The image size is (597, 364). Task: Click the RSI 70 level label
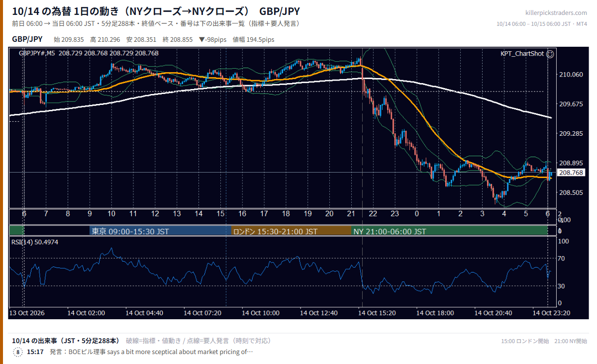click(x=561, y=259)
